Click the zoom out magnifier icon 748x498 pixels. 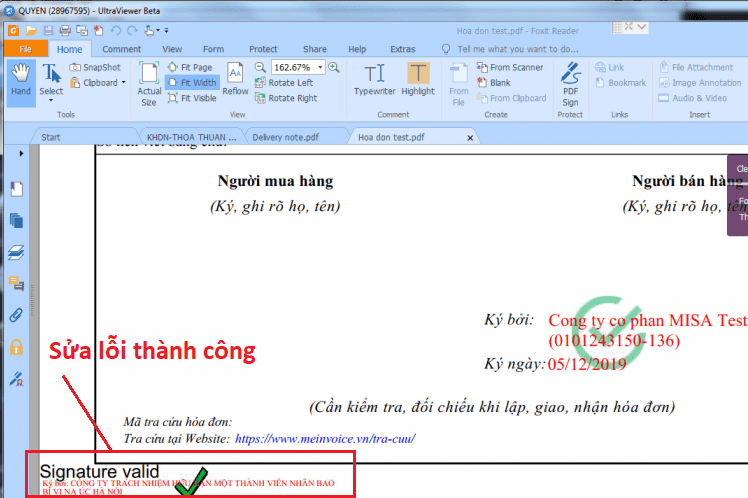point(260,67)
